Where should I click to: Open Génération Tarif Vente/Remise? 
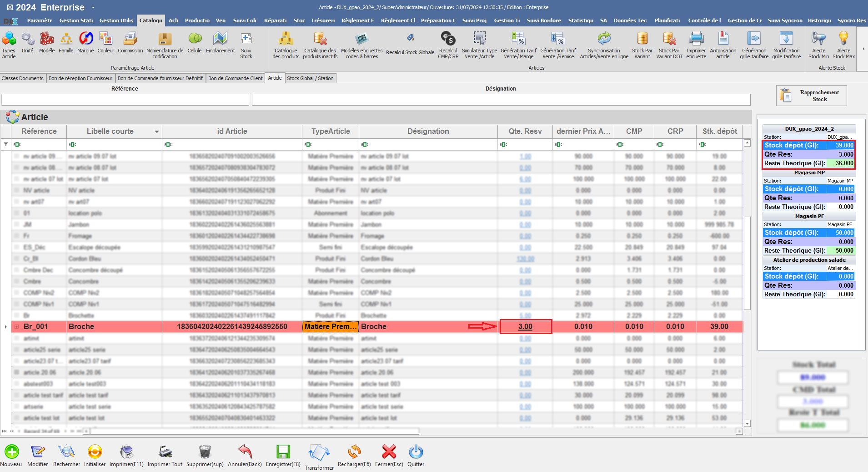558,45
